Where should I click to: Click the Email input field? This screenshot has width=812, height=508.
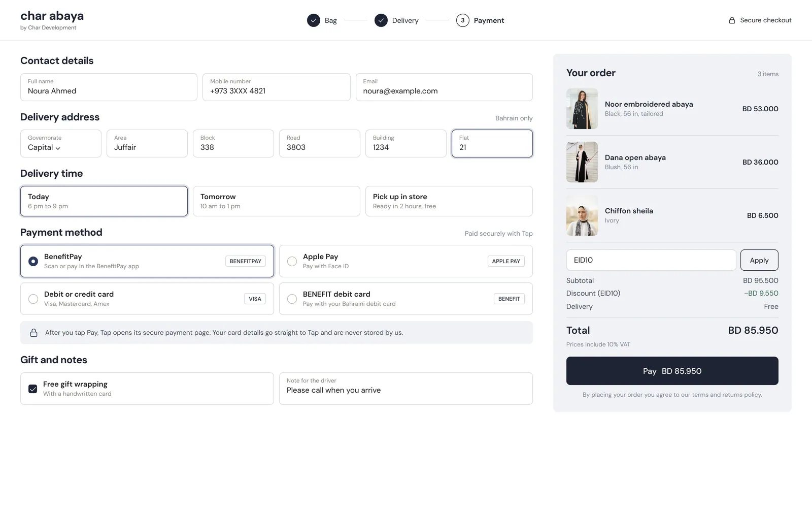[444, 87]
